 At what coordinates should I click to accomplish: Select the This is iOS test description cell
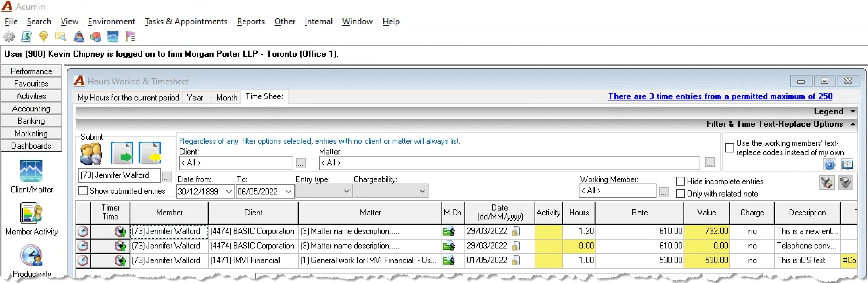click(x=807, y=260)
